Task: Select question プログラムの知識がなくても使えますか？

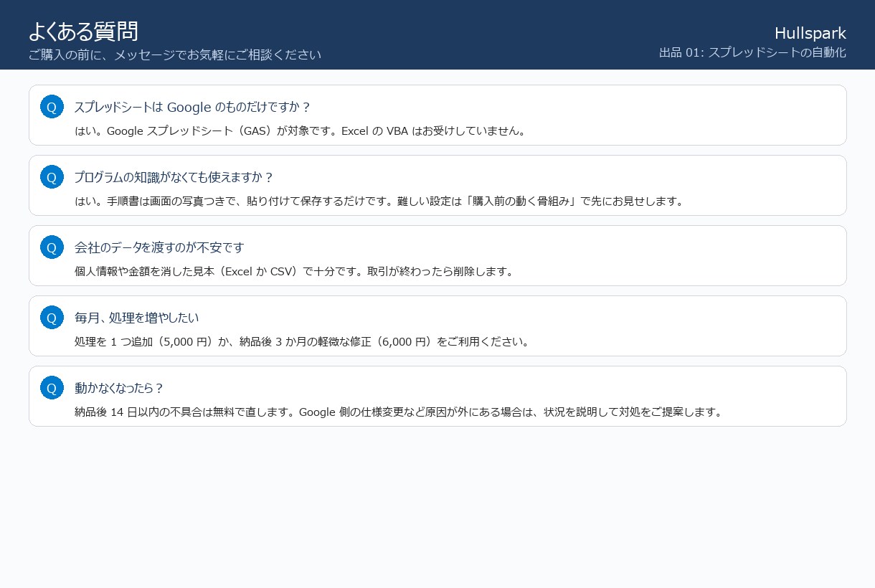Action: [x=174, y=177]
